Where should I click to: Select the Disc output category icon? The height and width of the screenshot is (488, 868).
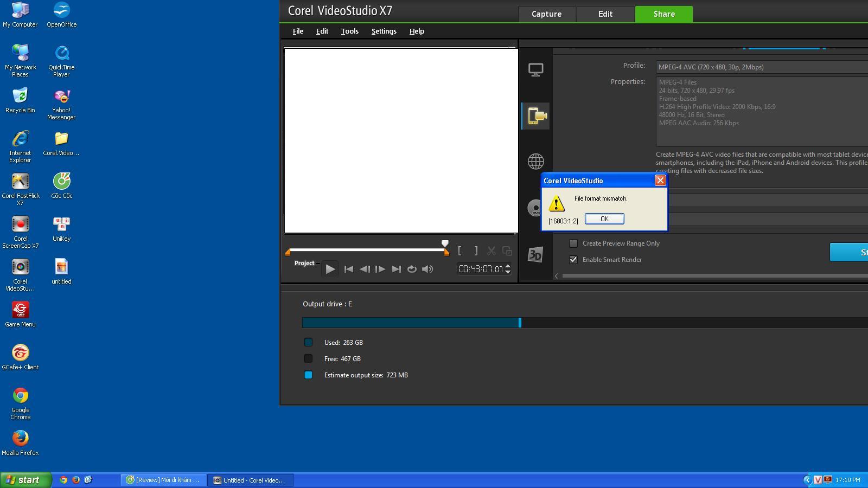pos(533,208)
